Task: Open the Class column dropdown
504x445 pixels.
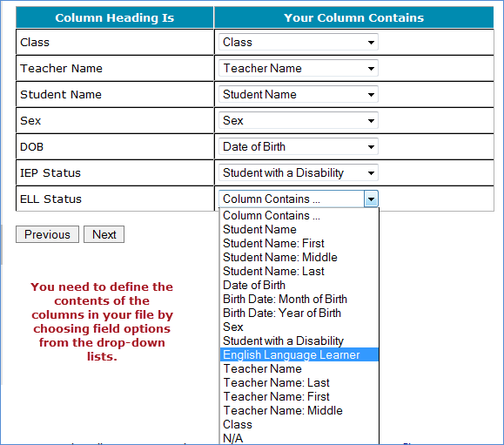Action: (x=299, y=42)
